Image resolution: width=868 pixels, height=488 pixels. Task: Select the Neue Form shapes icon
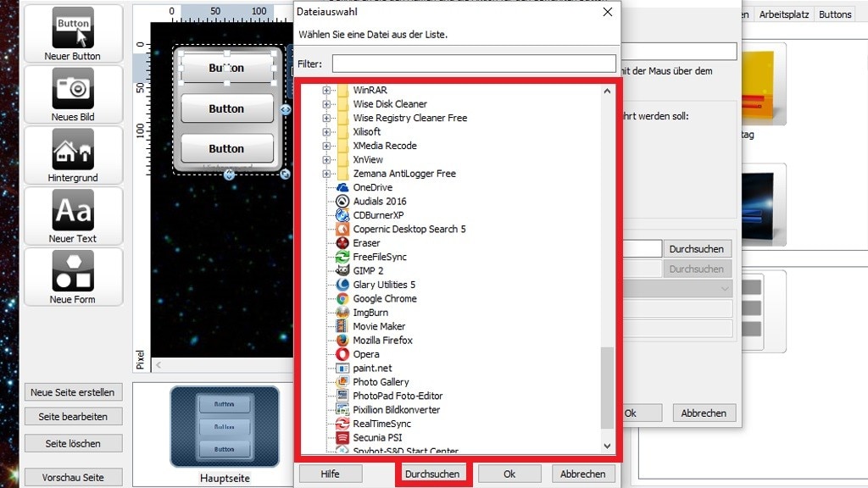point(73,271)
